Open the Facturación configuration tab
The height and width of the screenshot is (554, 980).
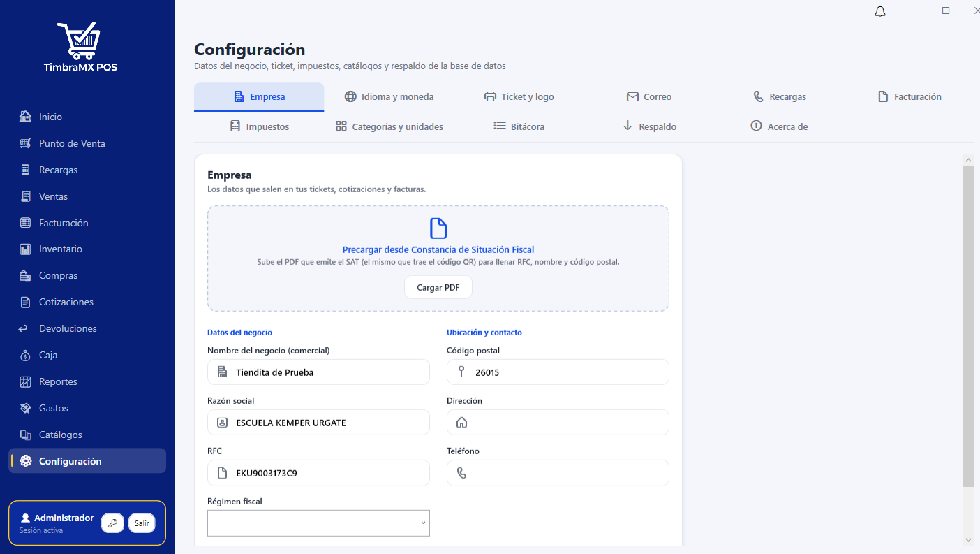910,97
